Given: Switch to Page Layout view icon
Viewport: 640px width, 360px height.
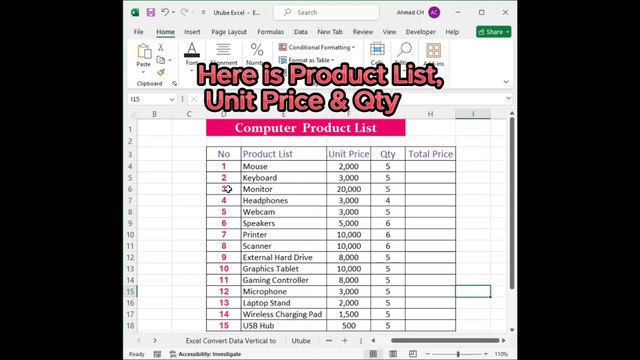Looking at the screenshot, I should (x=393, y=354).
